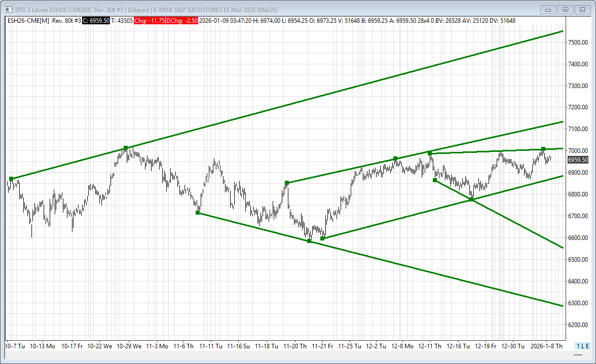Click the '1 L E' indicator at bottom right
Screen dimensions: 596x364
pyautogui.click(x=582, y=346)
